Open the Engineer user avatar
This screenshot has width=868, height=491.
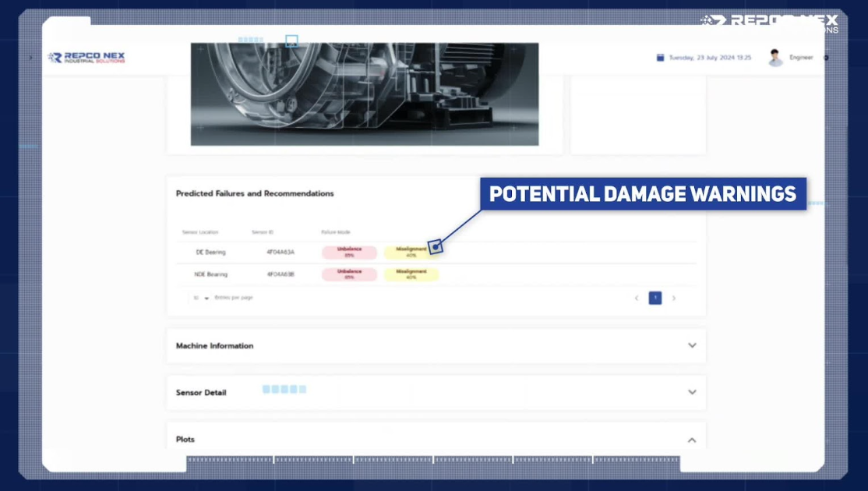point(774,58)
